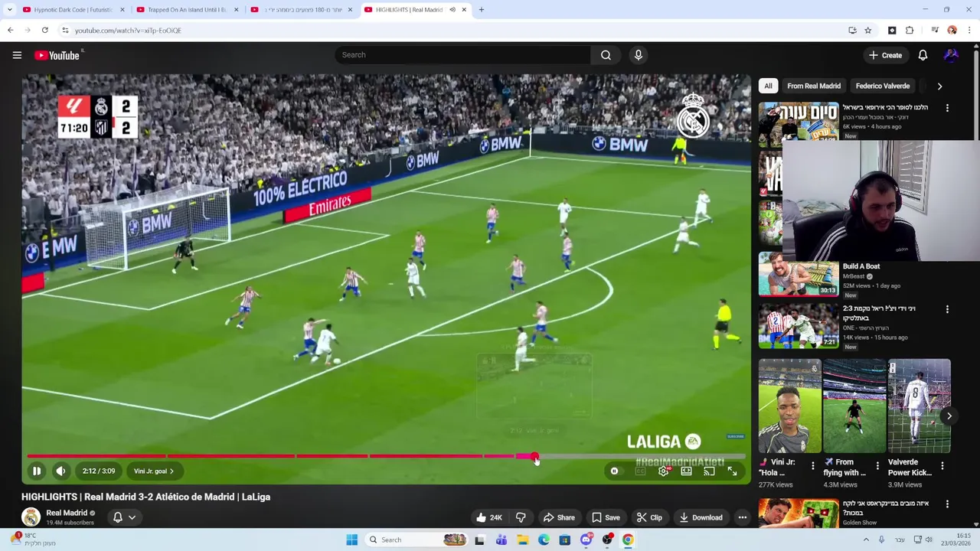Viewport: 980px width, 551px height.
Task: Dislike the video
Action: pyautogui.click(x=521, y=517)
